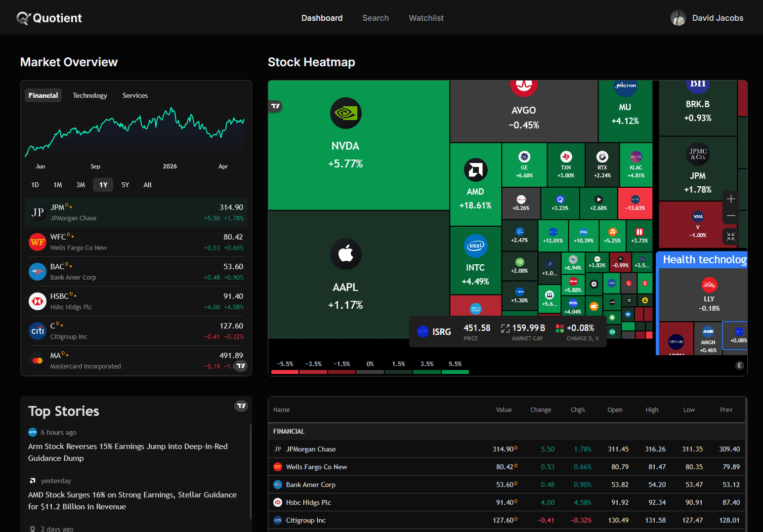Switch to the Services tab

click(135, 95)
